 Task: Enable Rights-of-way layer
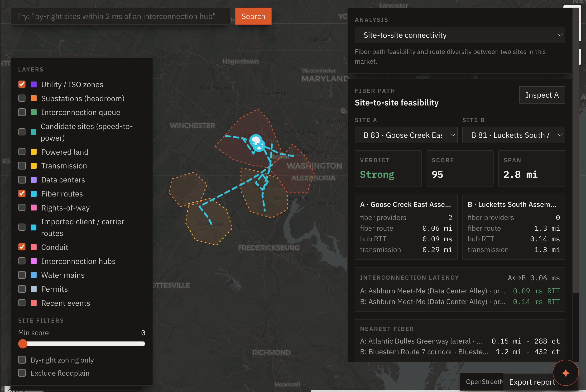point(22,207)
